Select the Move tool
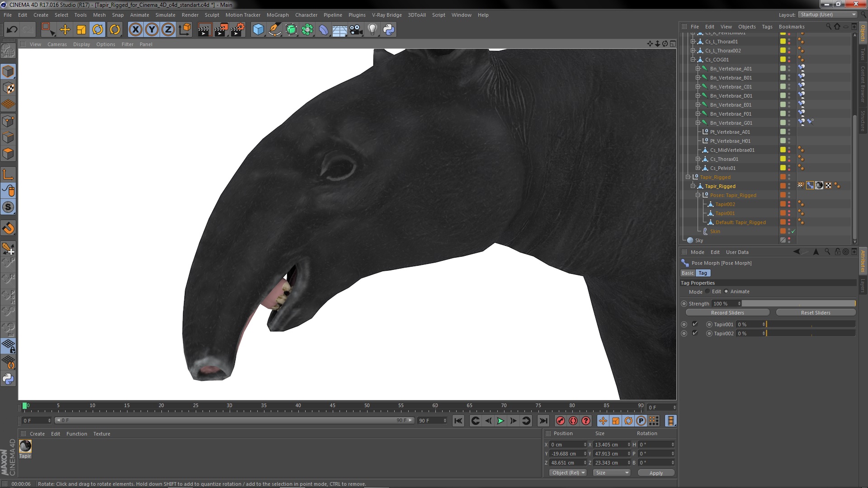Viewport: 868px width, 488px height. [x=65, y=30]
